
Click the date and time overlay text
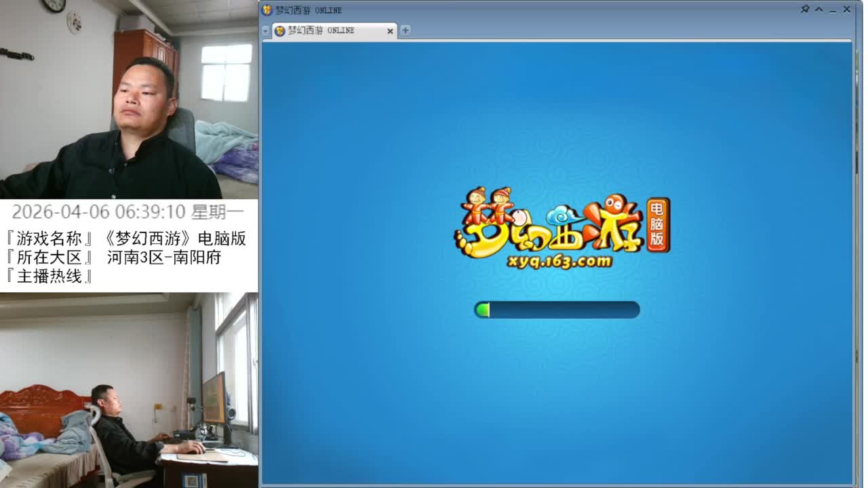[x=127, y=211]
